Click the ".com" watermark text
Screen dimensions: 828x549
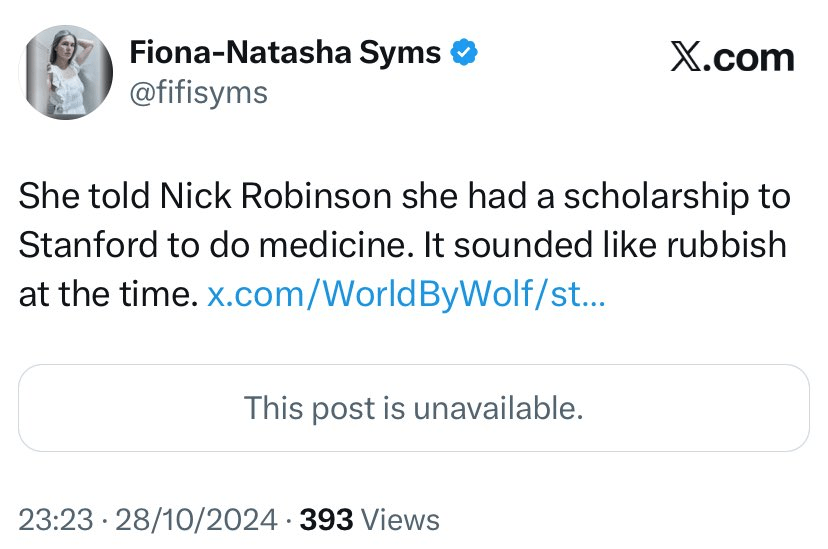(750, 57)
